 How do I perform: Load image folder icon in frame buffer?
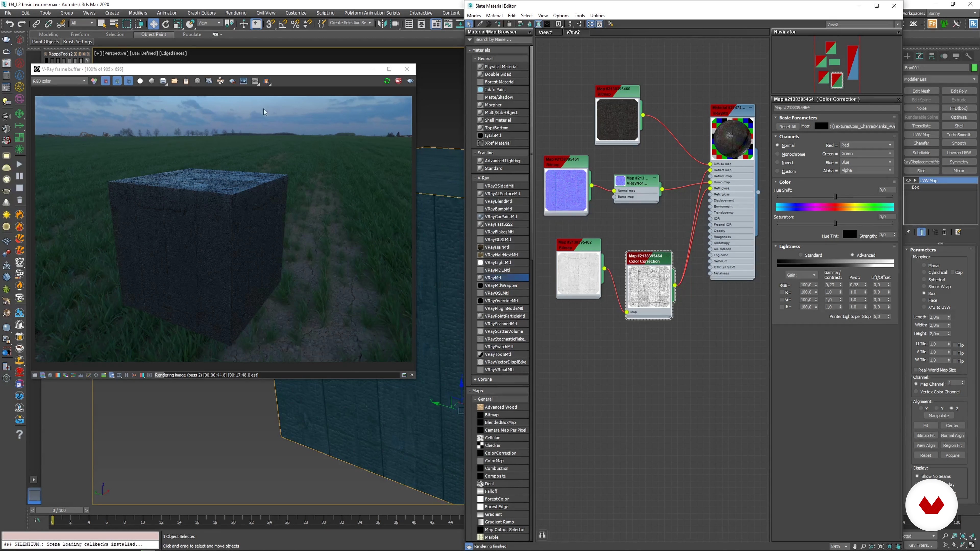pyautogui.click(x=174, y=81)
